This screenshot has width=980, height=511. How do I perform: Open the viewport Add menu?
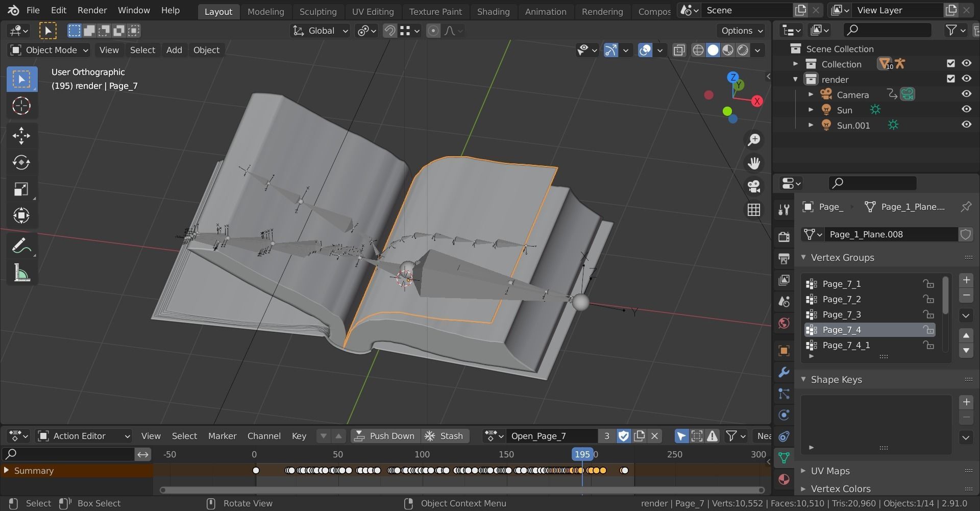[174, 50]
